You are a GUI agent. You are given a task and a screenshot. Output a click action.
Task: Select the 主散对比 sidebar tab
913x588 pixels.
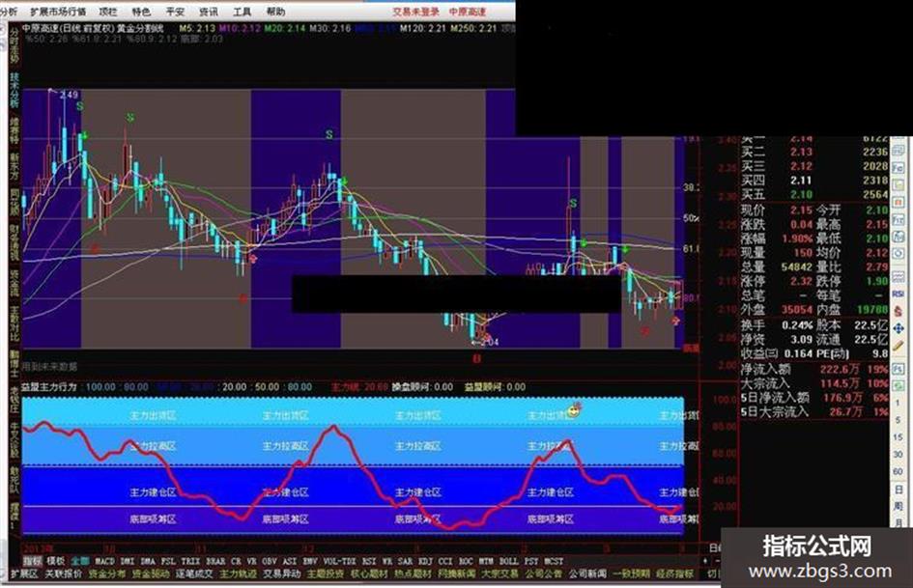[14, 323]
